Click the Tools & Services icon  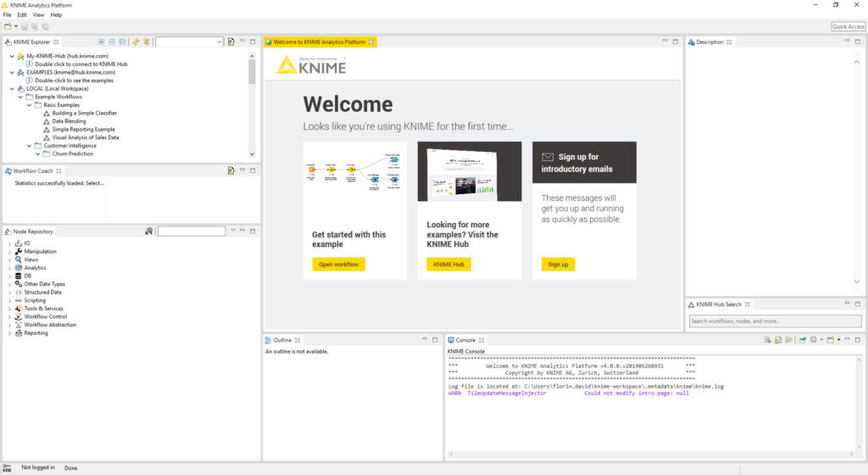[x=19, y=309]
